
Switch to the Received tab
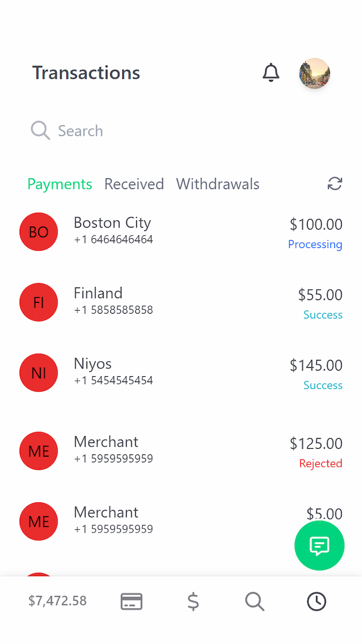pos(134,184)
